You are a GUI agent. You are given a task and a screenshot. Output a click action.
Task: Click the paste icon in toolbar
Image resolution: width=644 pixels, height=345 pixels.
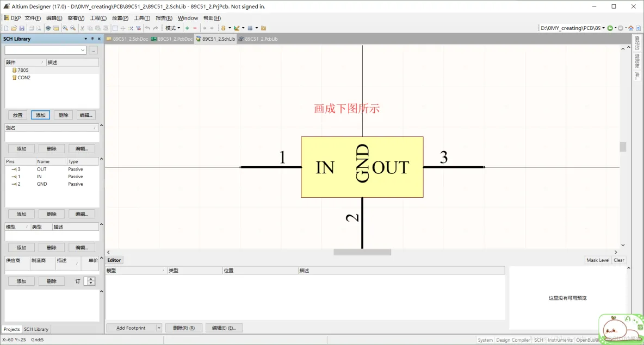(98, 28)
